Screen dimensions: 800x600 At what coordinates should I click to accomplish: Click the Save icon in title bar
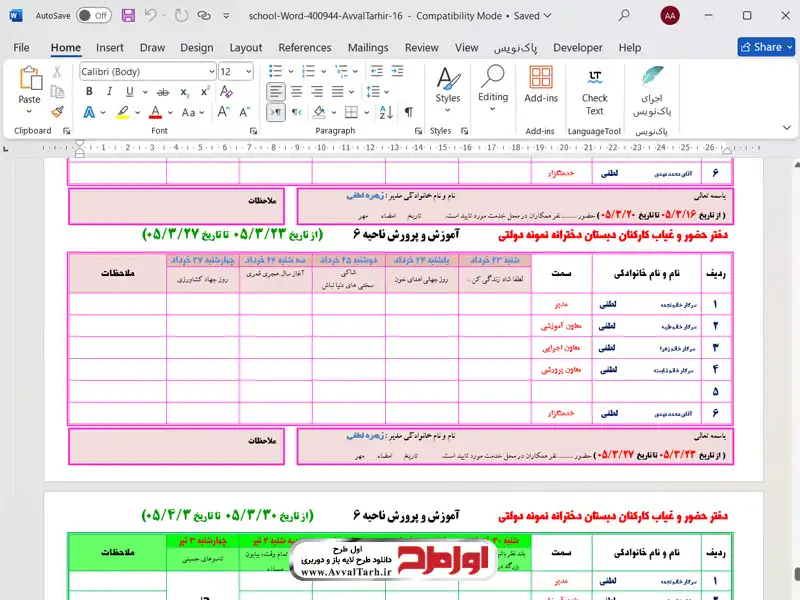click(128, 16)
